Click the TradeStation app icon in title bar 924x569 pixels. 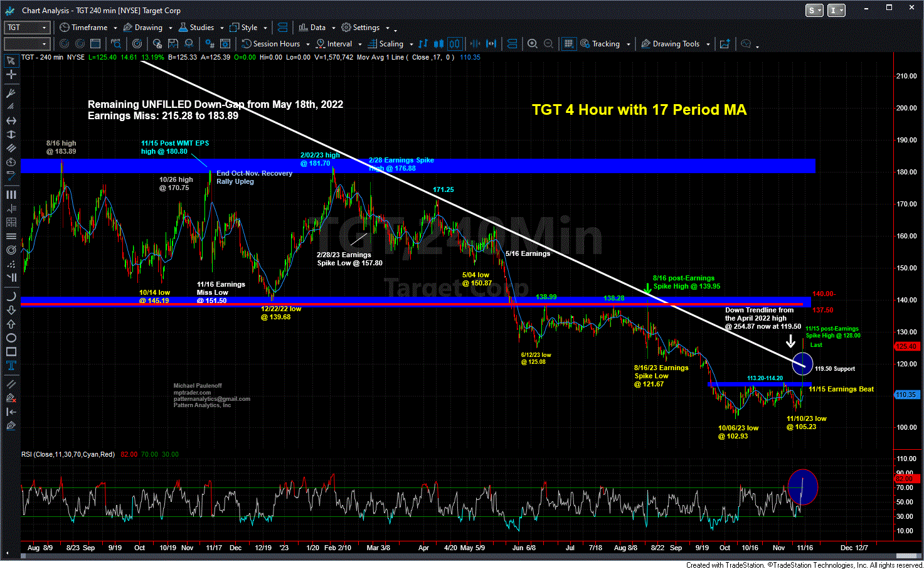10,10
